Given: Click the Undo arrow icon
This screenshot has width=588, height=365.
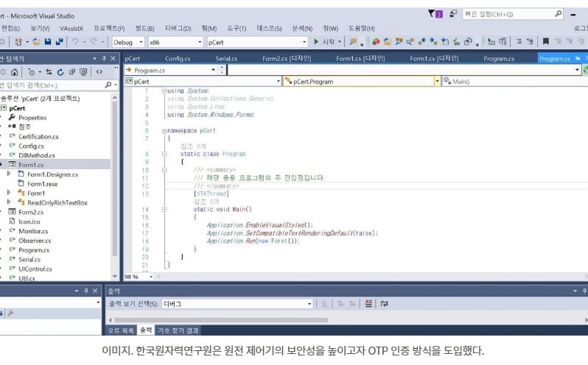Looking at the screenshot, I should point(75,42).
